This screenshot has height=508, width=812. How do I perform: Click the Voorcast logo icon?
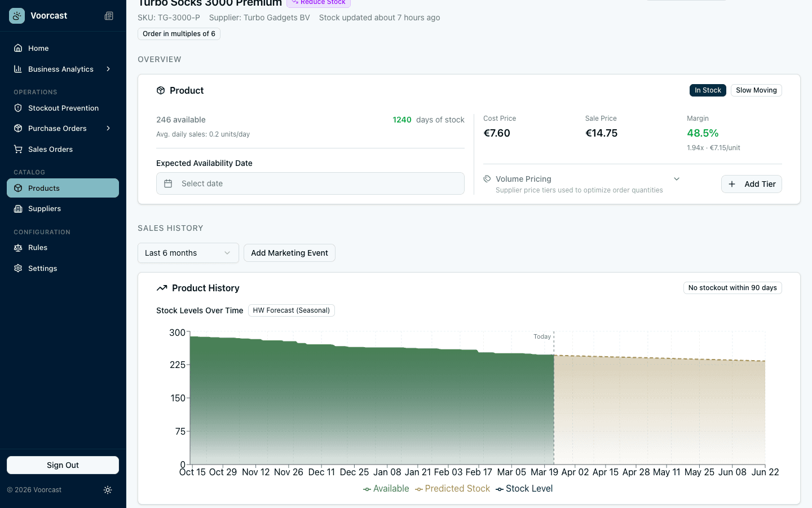(17, 16)
